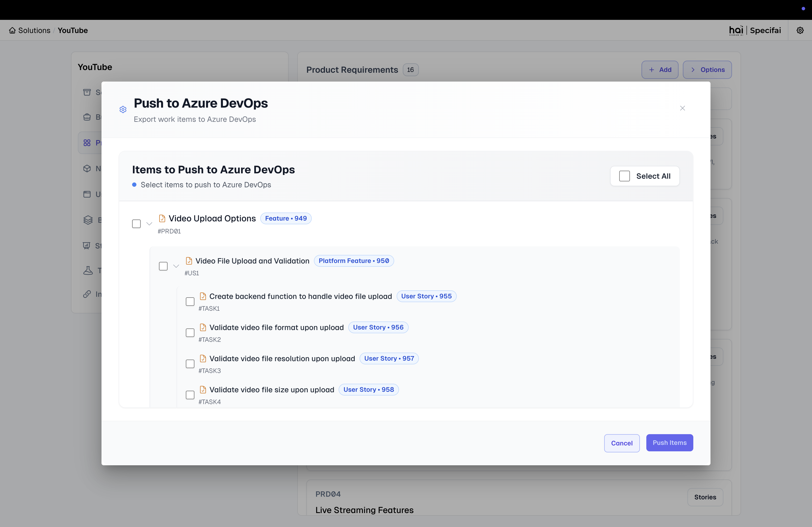Click the User Story • 957 badge
Viewport: 812px width, 527px height.
(389, 358)
